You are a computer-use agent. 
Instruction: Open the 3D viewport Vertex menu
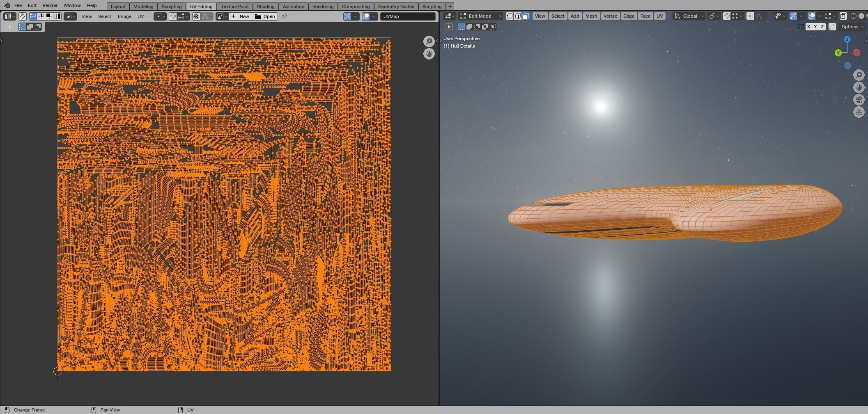pos(610,16)
